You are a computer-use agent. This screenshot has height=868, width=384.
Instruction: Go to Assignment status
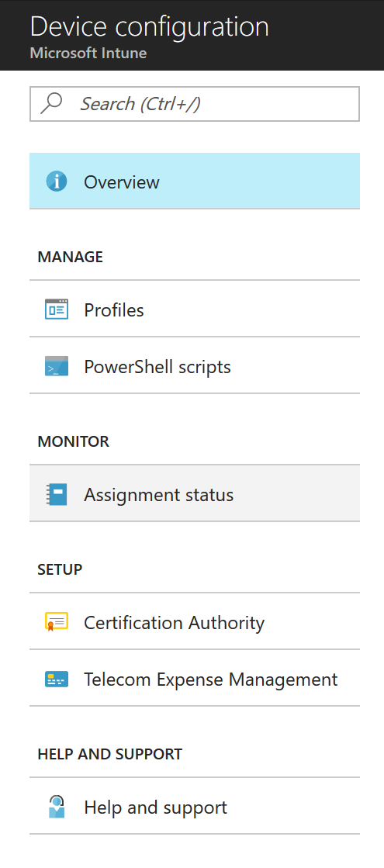[195, 494]
